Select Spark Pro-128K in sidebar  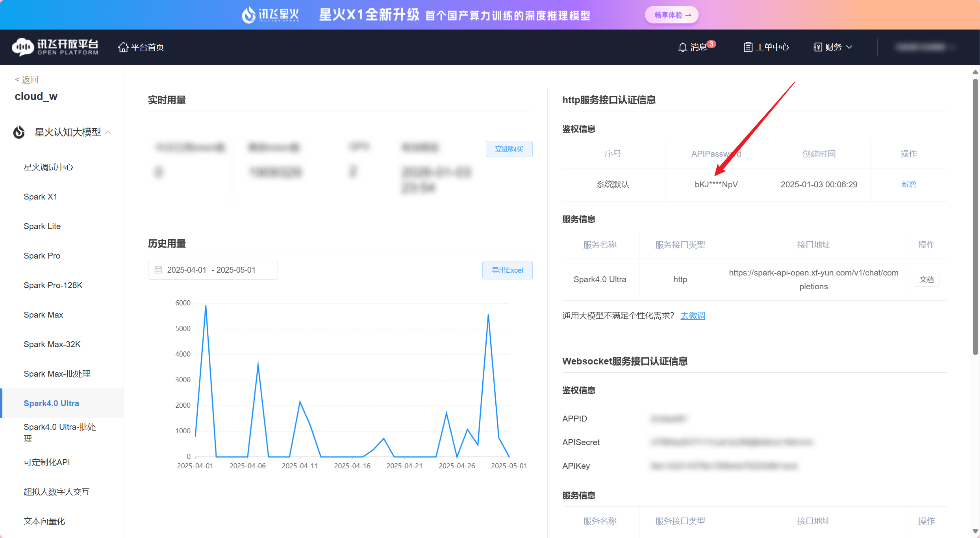point(53,285)
